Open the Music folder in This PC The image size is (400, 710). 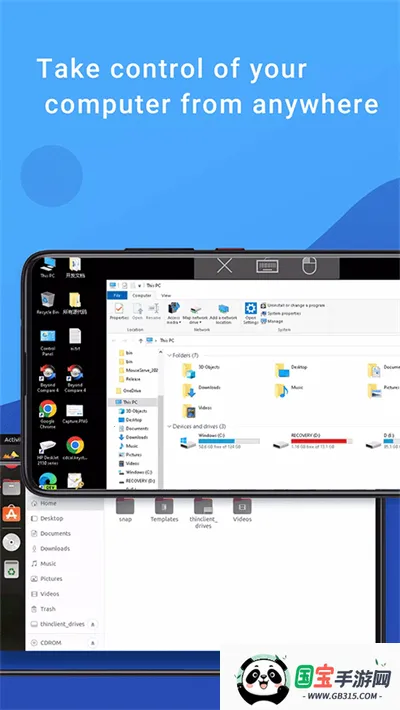(289, 390)
